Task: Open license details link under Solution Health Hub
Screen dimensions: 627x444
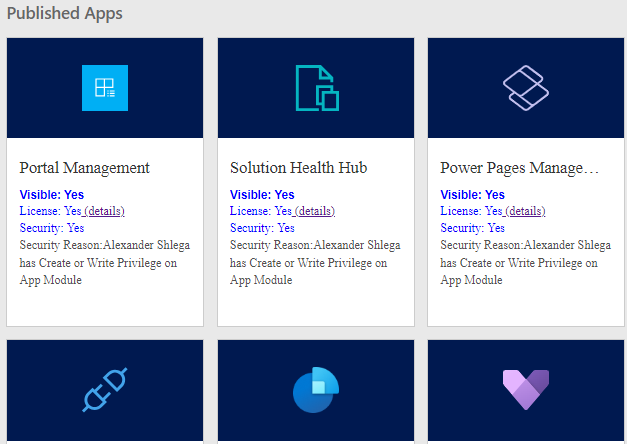Action: [x=315, y=211]
